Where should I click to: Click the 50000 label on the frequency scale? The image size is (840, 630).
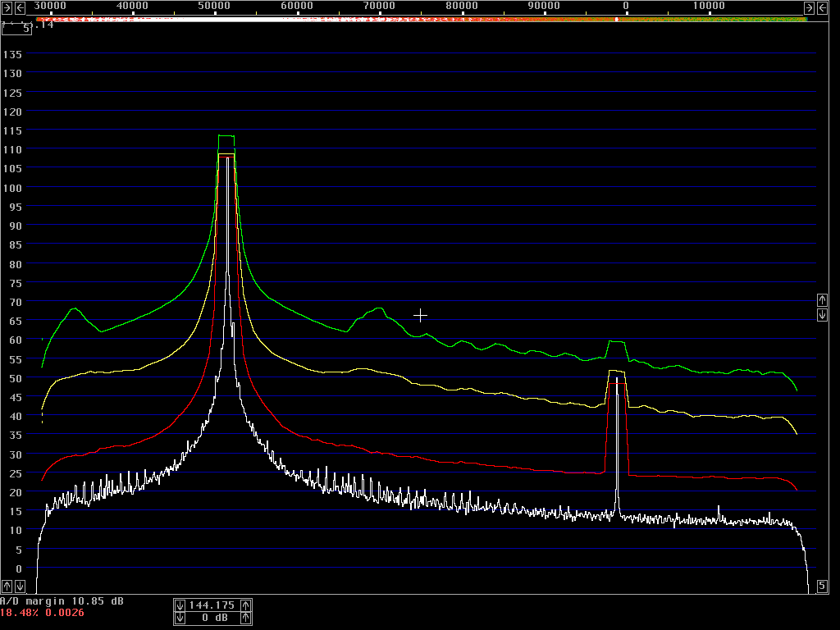pyautogui.click(x=214, y=6)
